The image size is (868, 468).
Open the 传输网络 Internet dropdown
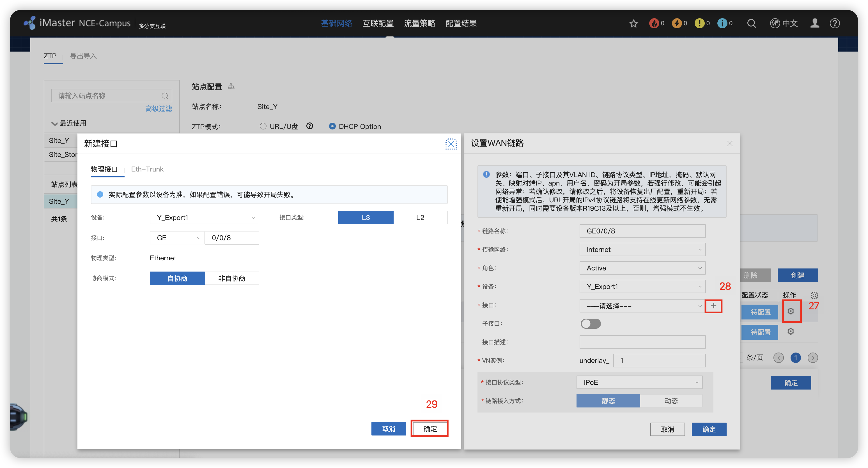pos(642,249)
